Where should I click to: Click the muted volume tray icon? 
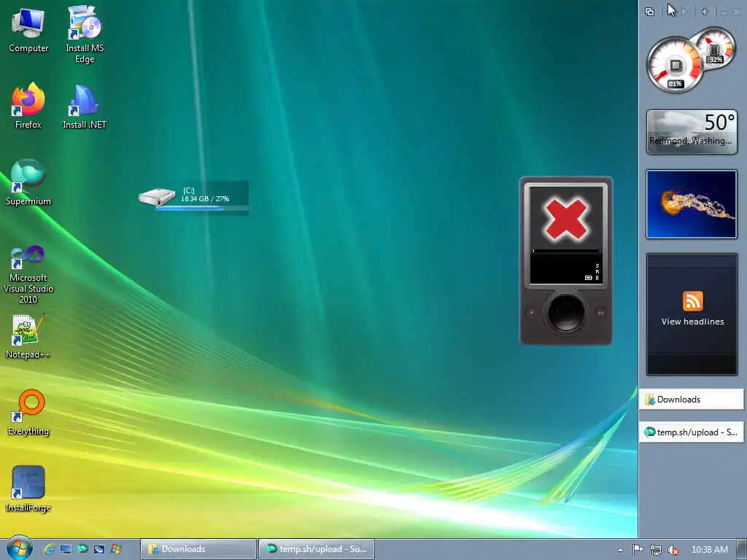click(x=673, y=550)
